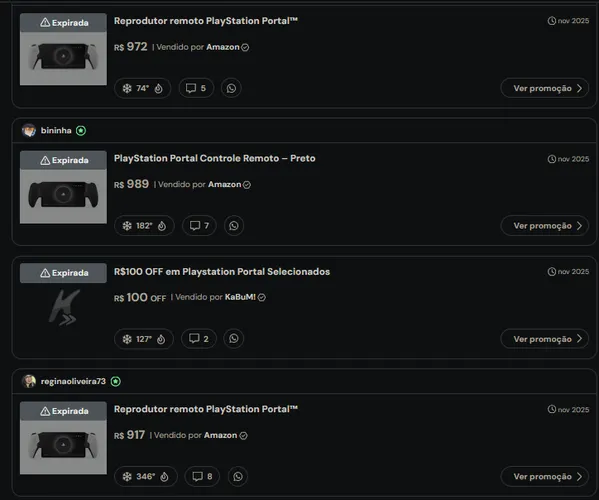Click the KaBuM! seller name
Image resolution: width=599 pixels, height=500 pixels.
[x=240, y=297]
